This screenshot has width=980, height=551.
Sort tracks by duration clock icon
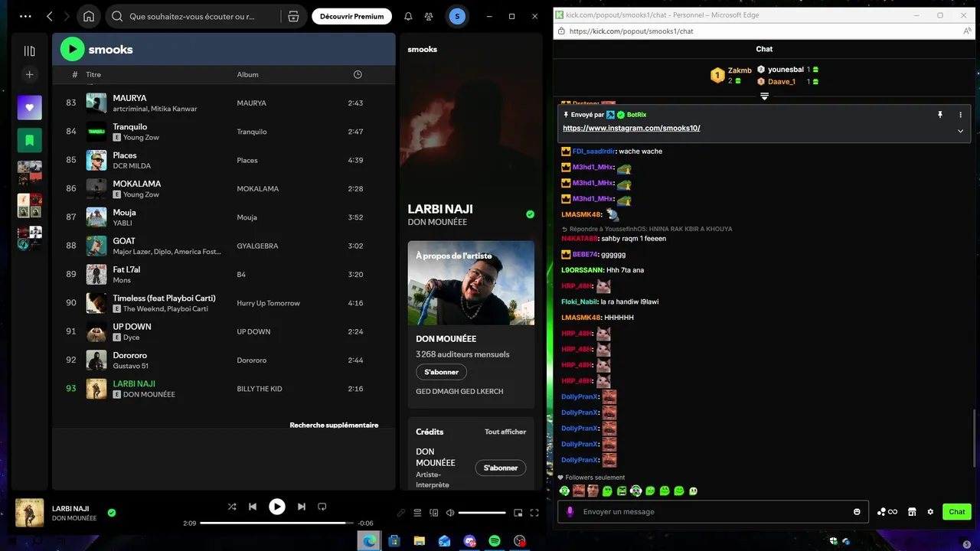click(x=358, y=74)
